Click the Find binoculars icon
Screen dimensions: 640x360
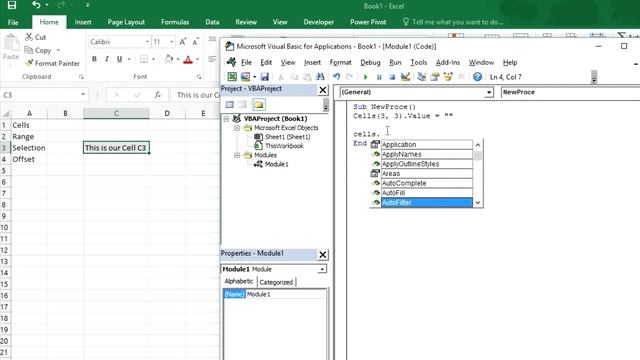[x=320, y=77]
